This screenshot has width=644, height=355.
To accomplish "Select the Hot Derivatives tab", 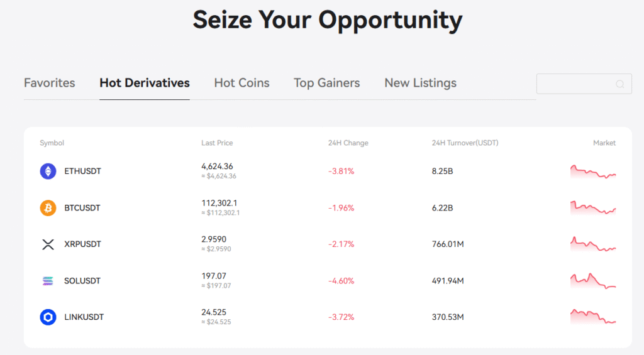I will (145, 83).
